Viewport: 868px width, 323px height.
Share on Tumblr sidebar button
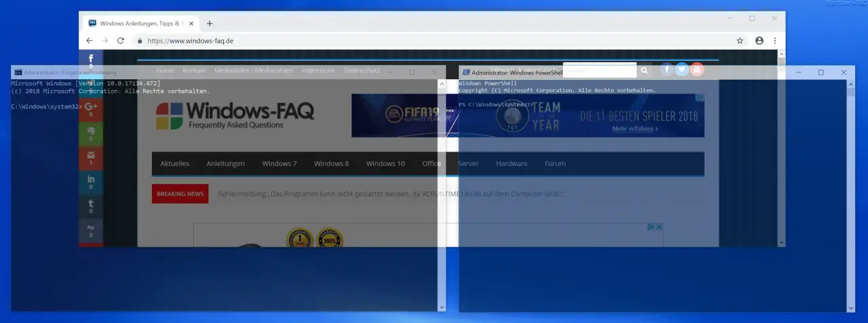pyautogui.click(x=91, y=206)
